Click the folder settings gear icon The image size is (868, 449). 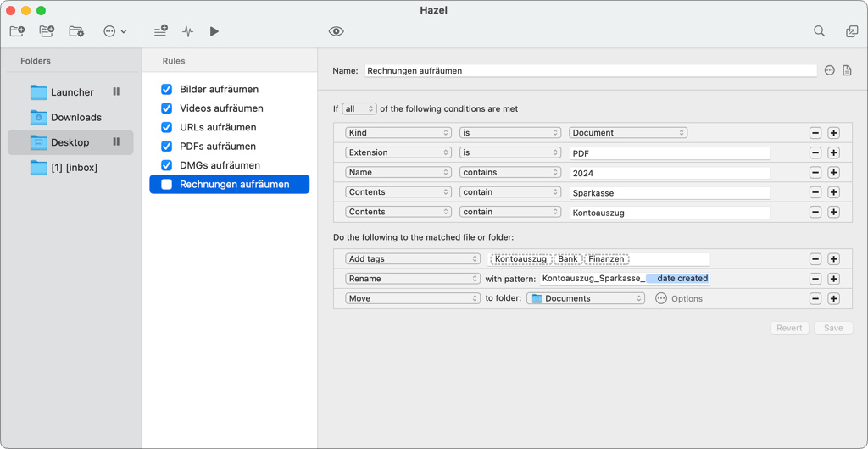pos(76,31)
